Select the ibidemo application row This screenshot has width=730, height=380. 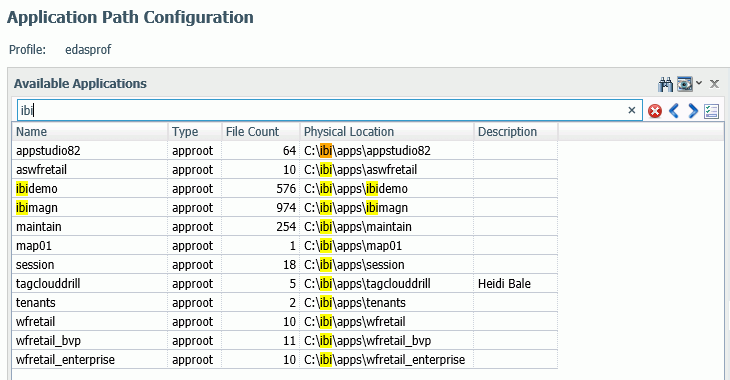pos(285,189)
